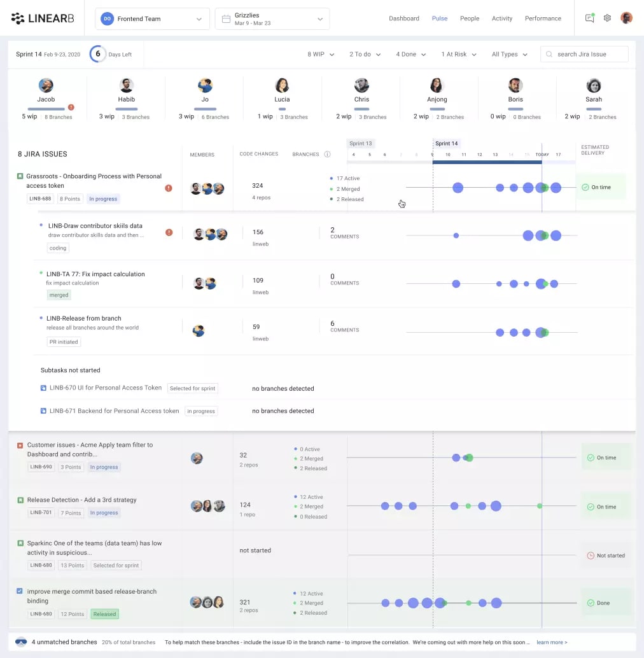644x658 pixels.
Task: Open LINB-670 UI for Personal Access Token
Action: 105,388
